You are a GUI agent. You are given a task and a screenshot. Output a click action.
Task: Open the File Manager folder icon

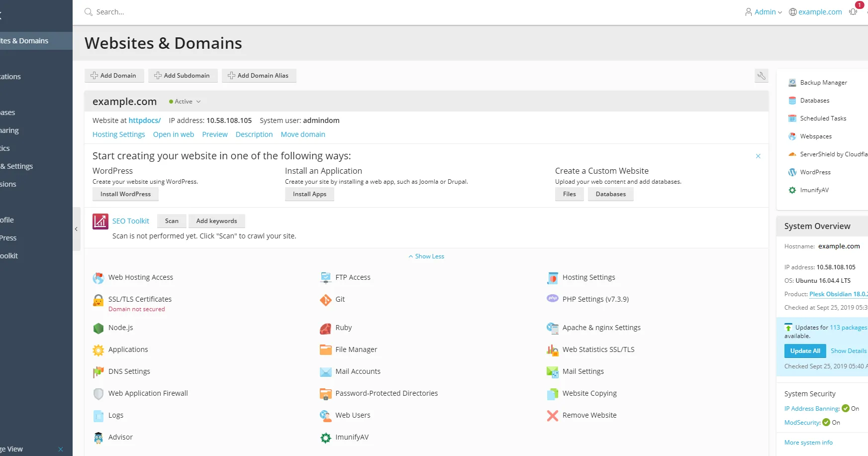pos(325,350)
